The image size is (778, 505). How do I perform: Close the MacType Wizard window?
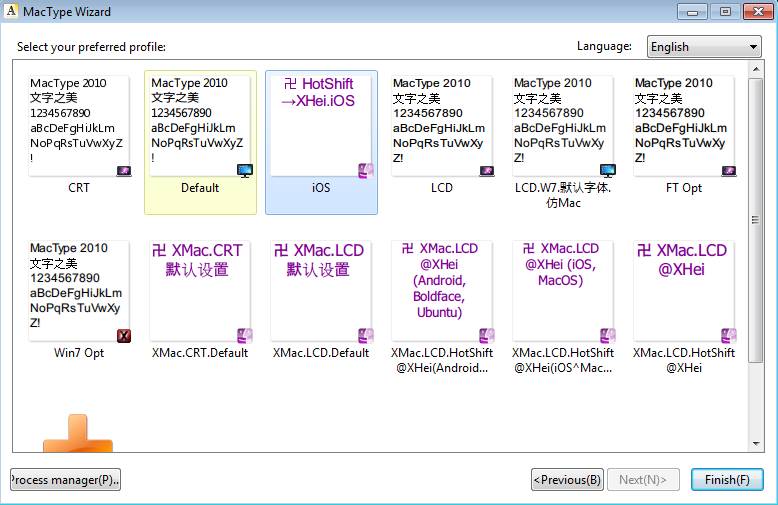pyautogui.click(x=758, y=11)
